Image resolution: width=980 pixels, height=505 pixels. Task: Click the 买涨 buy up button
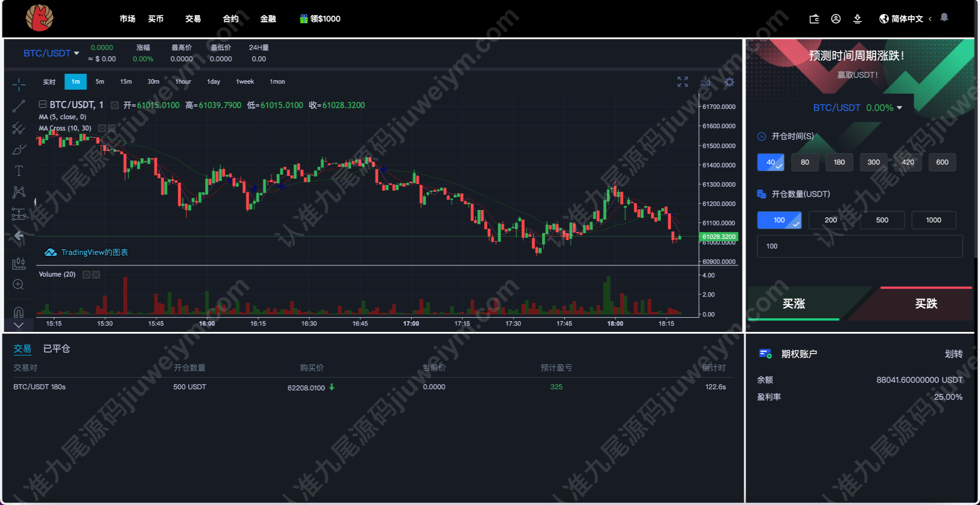click(794, 304)
